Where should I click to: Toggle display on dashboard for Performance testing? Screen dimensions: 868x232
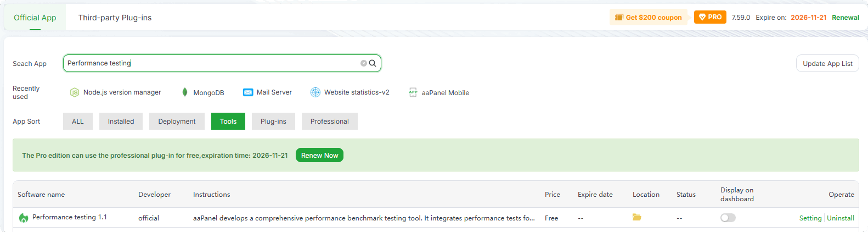[x=728, y=218]
